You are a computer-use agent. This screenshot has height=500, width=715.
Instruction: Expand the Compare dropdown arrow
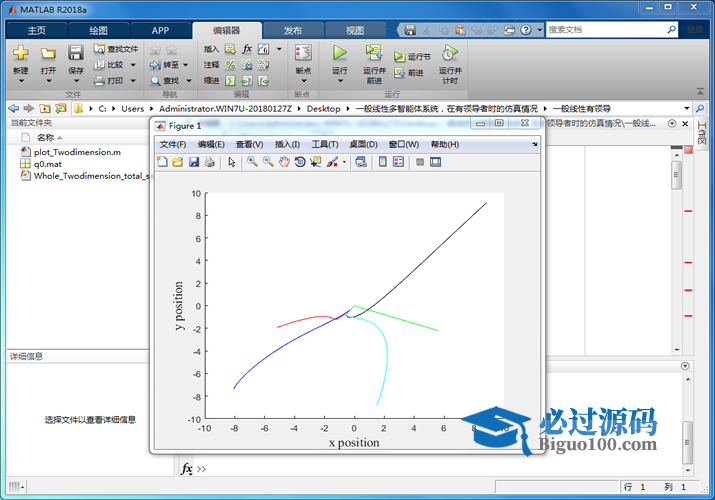133,65
